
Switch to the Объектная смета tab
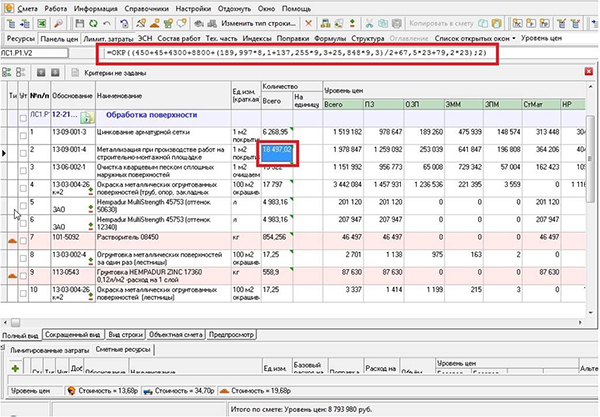coord(176,335)
